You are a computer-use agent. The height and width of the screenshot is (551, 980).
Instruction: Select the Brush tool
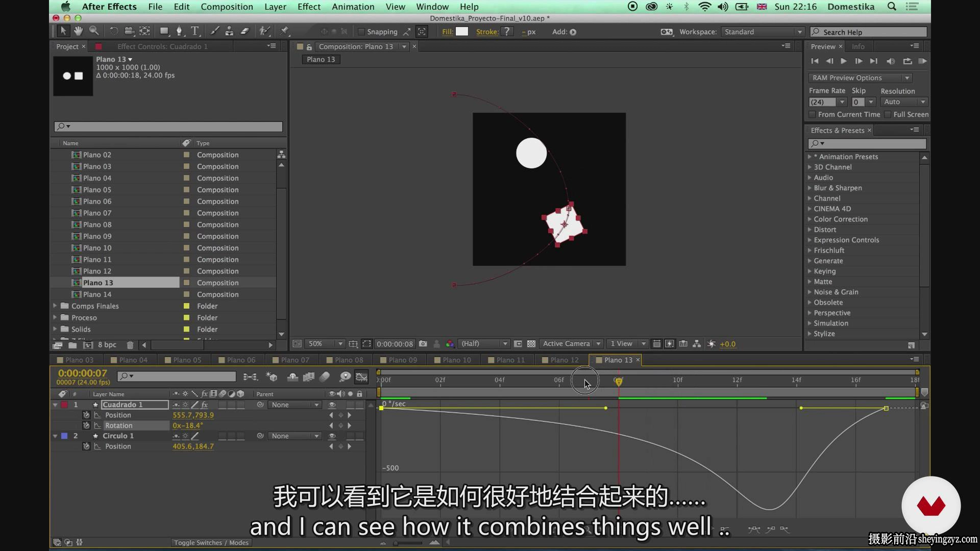215,31
